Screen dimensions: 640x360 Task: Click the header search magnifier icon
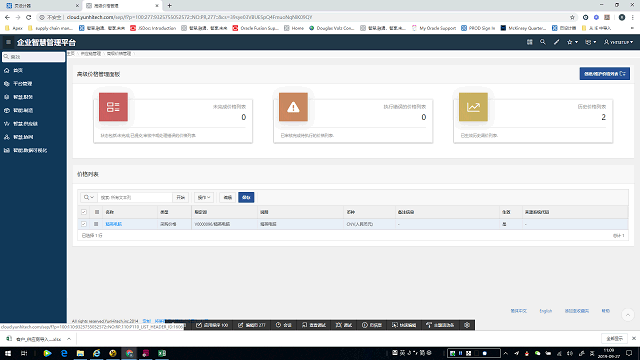[x=542, y=42]
